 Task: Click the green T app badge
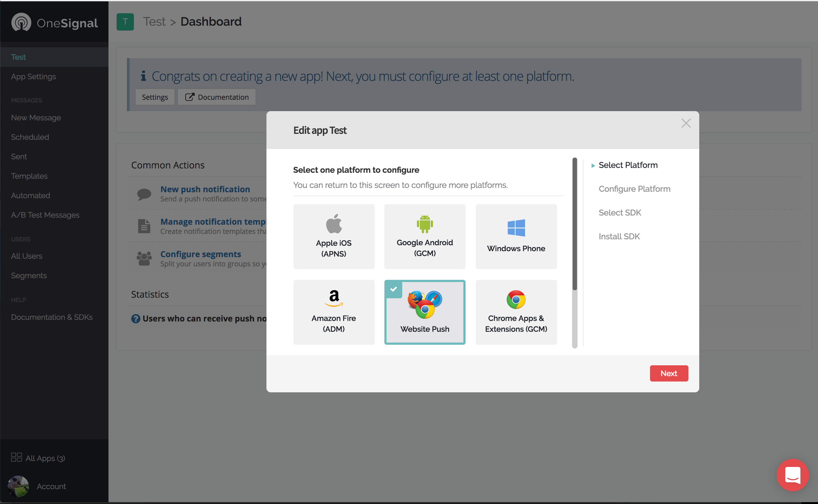point(125,22)
